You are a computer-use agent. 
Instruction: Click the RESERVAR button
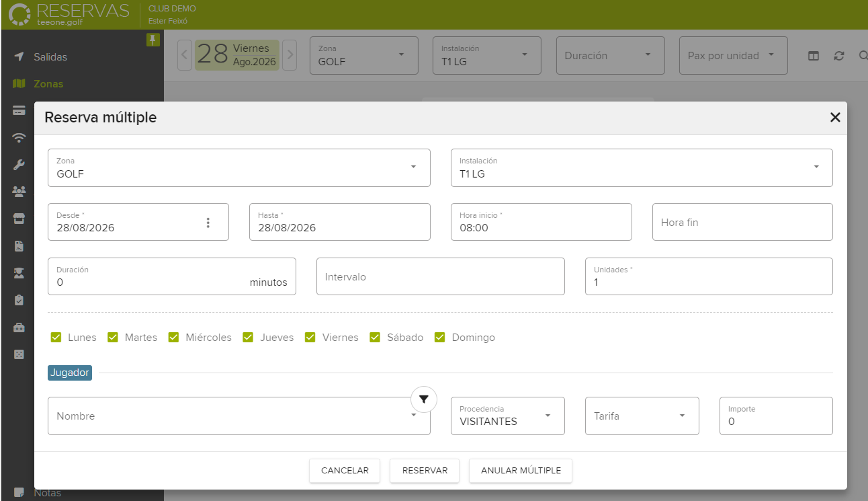pos(425,471)
